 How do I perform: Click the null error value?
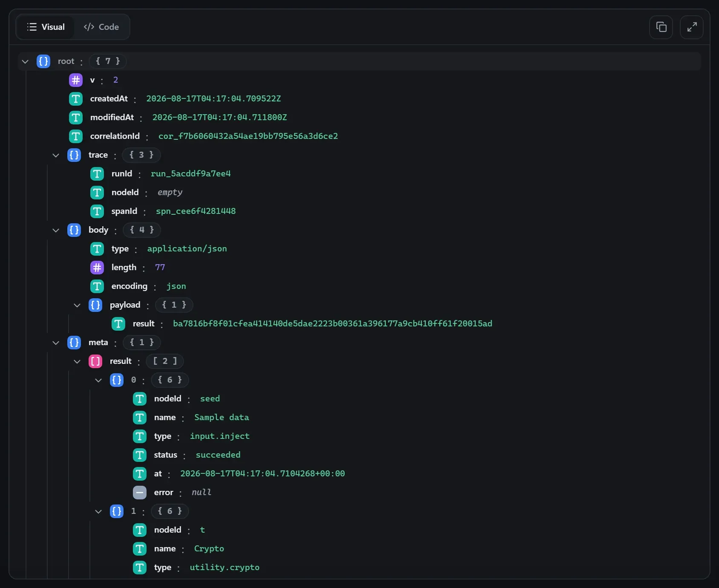point(201,493)
